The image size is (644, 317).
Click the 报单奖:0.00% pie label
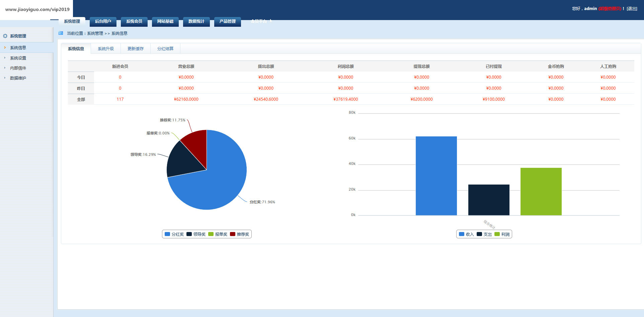[x=158, y=133]
